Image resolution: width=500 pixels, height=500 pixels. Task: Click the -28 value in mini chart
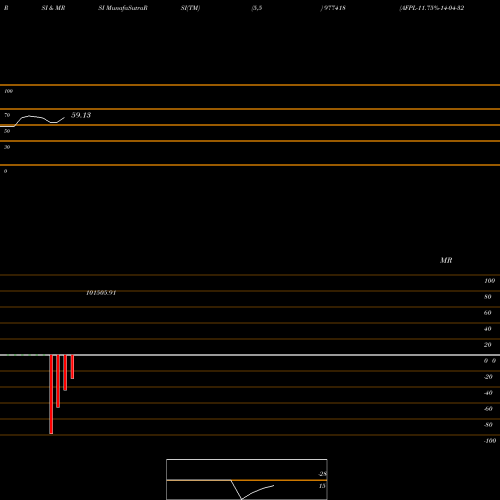coord(322,474)
